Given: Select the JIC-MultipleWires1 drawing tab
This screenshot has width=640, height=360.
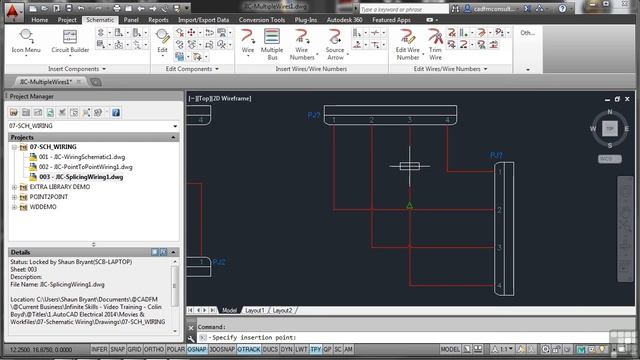Looking at the screenshot, I should 46,82.
